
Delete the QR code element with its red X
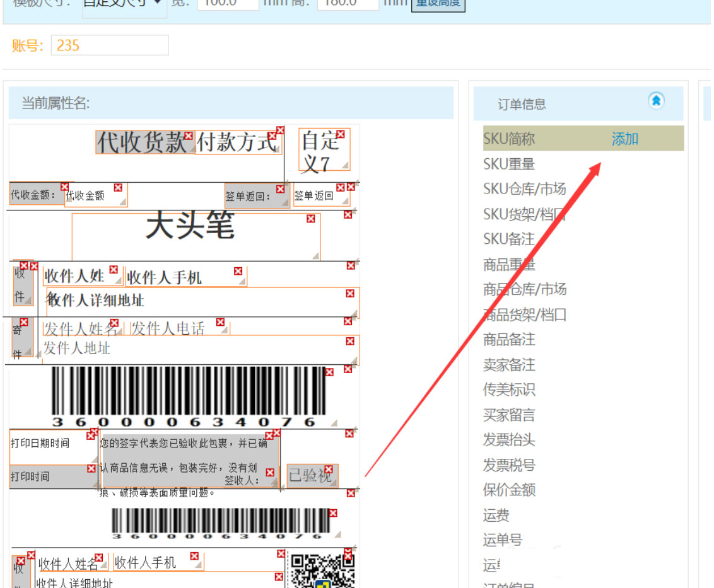[x=348, y=556]
